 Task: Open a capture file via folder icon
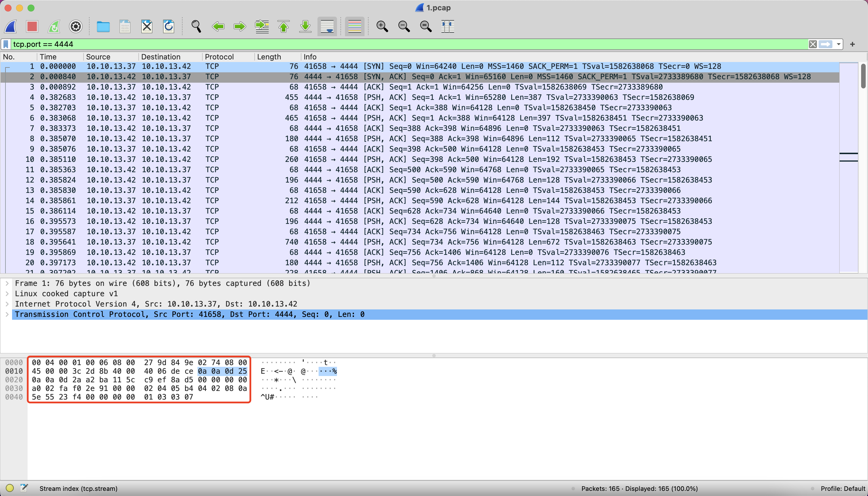(103, 26)
